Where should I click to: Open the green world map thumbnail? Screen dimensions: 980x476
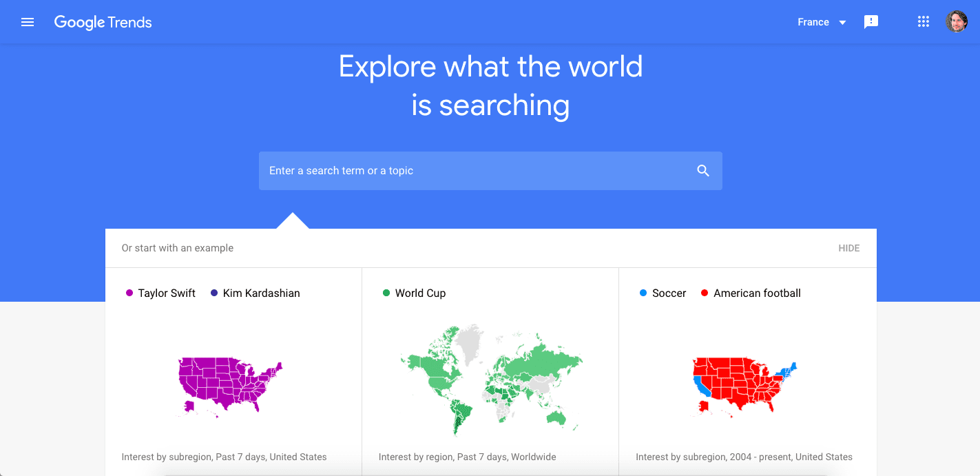(x=491, y=380)
